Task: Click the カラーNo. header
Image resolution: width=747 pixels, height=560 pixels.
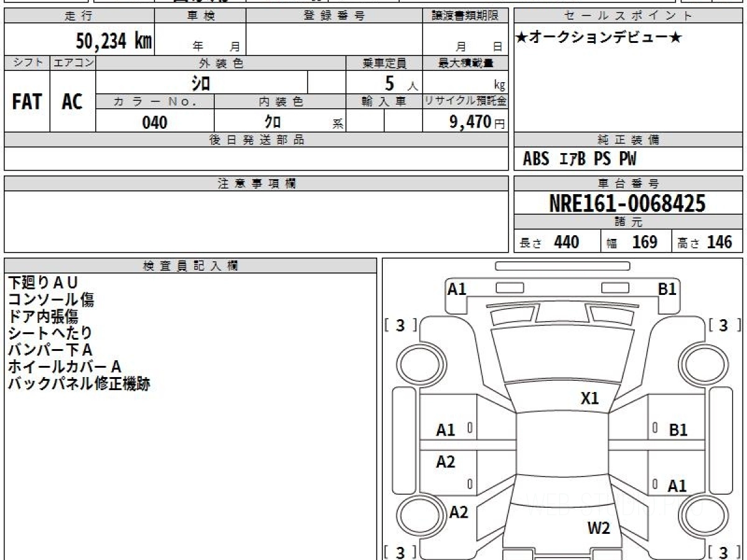Action: tap(155, 102)
